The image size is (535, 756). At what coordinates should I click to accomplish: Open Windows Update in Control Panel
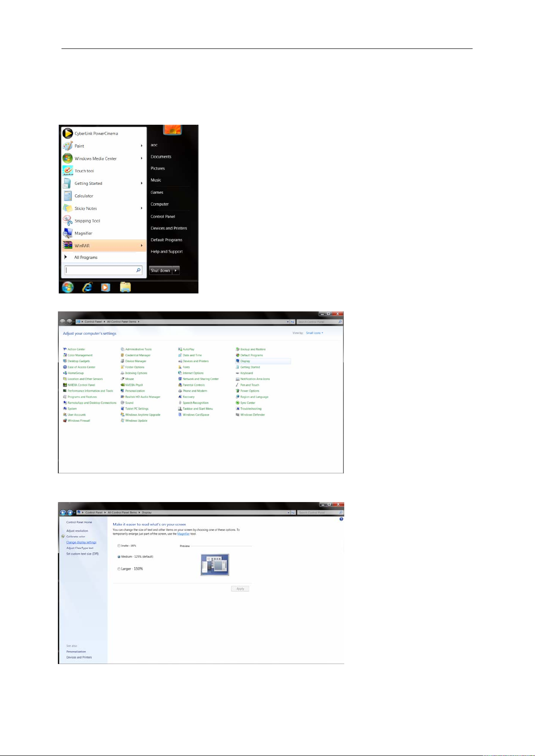(x=134, y=421)
